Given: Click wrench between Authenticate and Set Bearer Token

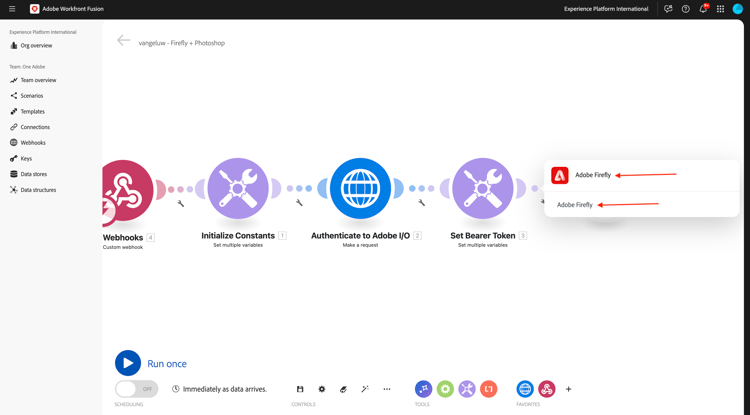Looking at the screenshot, I should pyautogui.click(x=421, y=203).
